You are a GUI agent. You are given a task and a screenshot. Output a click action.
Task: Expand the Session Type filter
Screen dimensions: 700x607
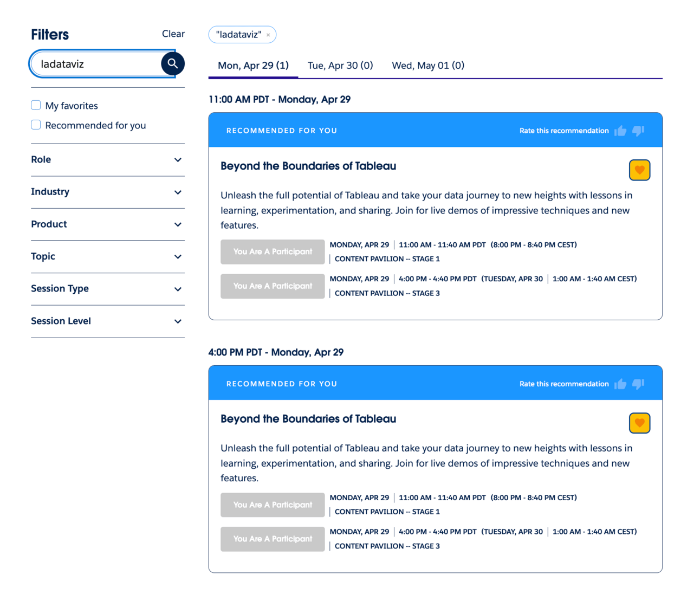pos(108,289)
